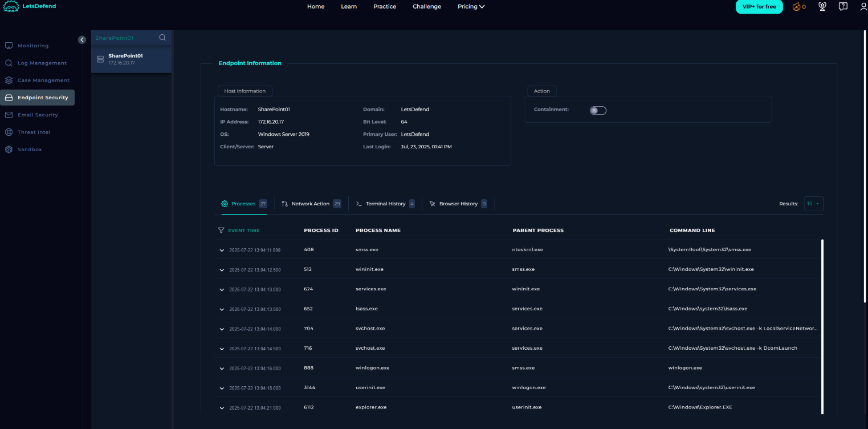The width and height of the screenshot is (868, 429).
Task: Click the endpoint search input field
Action: tap(125, 38)
